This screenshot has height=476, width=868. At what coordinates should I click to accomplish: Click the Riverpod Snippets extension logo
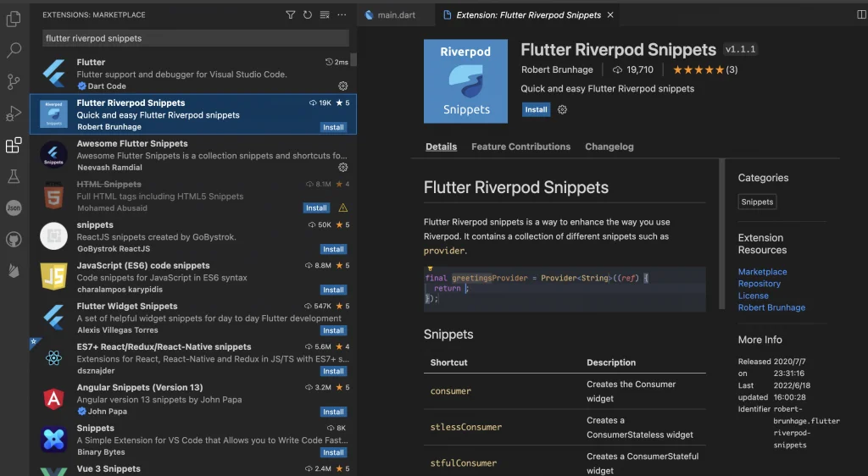465,81
